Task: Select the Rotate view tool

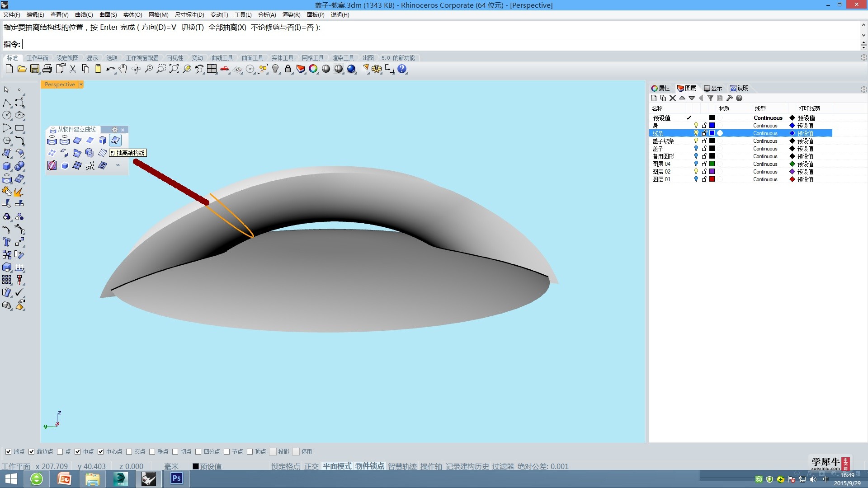Action: (x=136, y=69)
